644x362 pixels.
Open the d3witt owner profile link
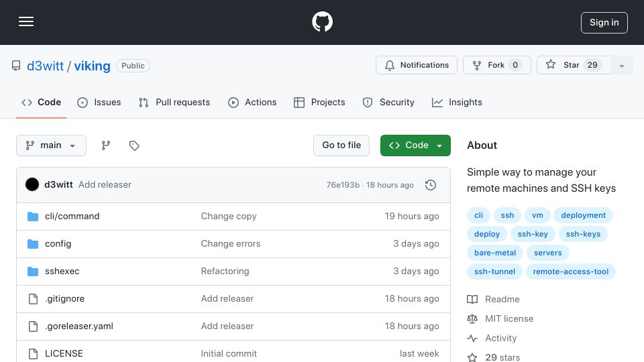[45, 66]
